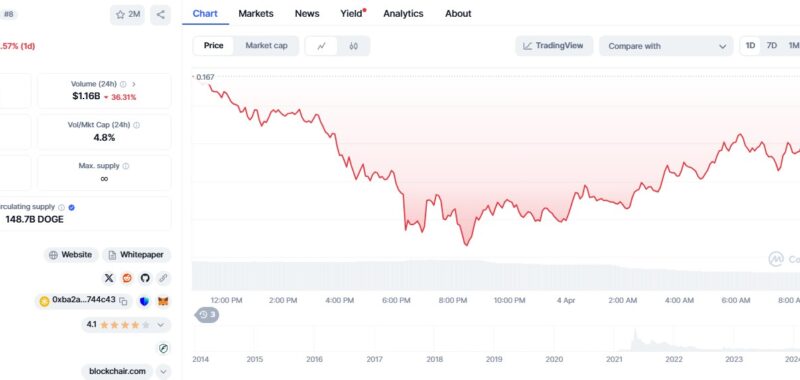
Task: Open the TradingView chart button
Action: [x=554, y=46]
